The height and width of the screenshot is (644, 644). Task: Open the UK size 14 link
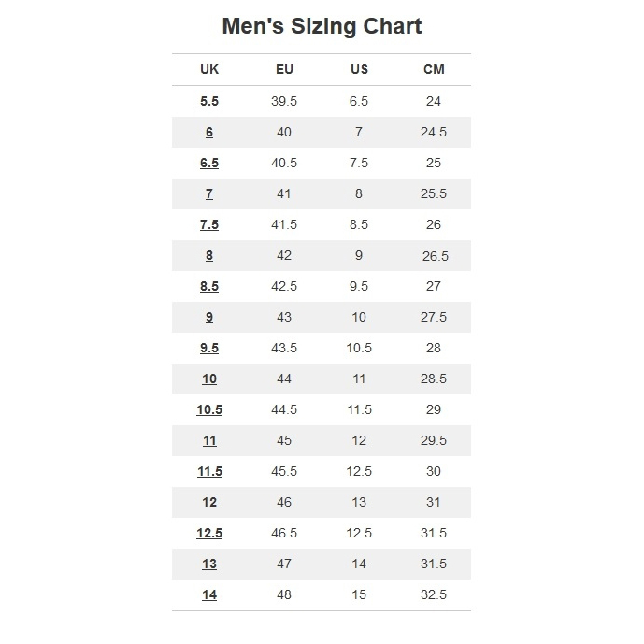click(x=209, y=594)
